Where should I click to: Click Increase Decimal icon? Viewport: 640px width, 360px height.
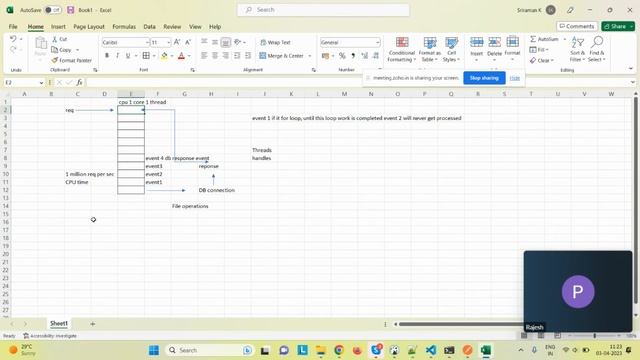pyautogui.click(x=364, y=56)
